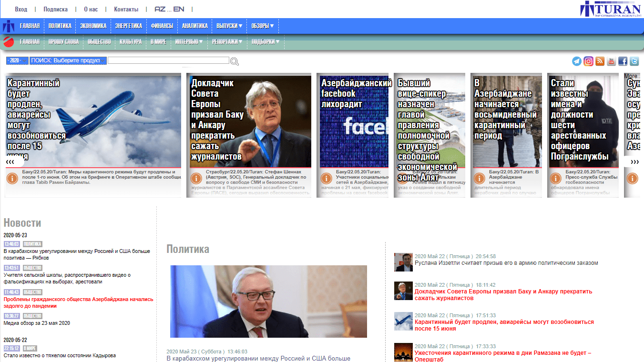644x362 pixels.
Task: Click the RSS feed icon
Action: point(600,61)
